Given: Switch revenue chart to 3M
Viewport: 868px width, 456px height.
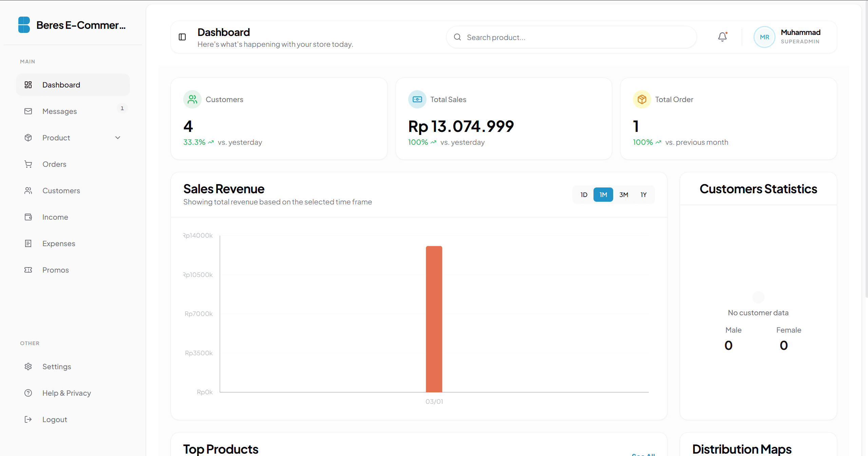Looking at the screenshot, I should pyautogui.click(x=624, y=195).
